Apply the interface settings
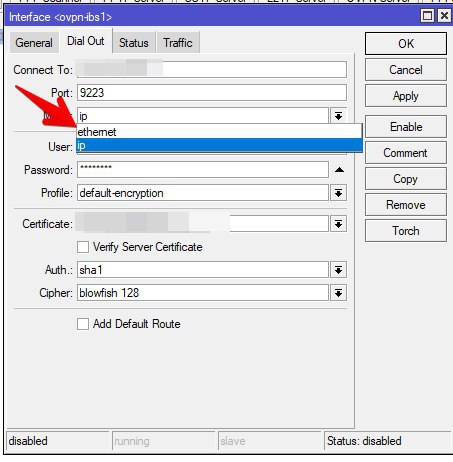 (x=406, y=96)
